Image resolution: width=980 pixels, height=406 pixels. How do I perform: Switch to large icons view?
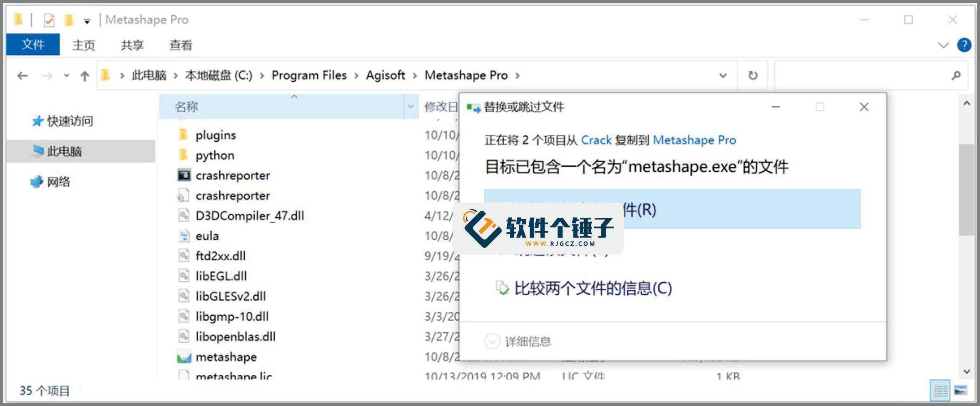(x=960, y=390)
